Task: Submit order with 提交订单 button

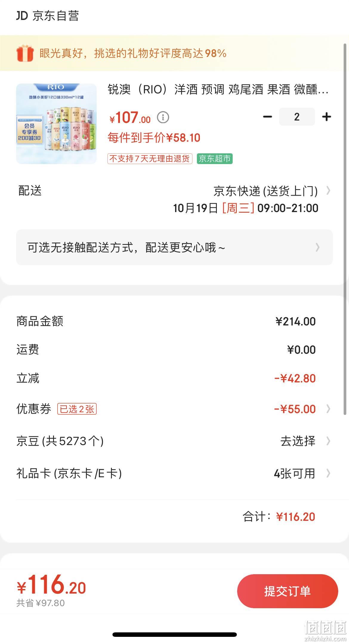Action: [x=288, y=591]
